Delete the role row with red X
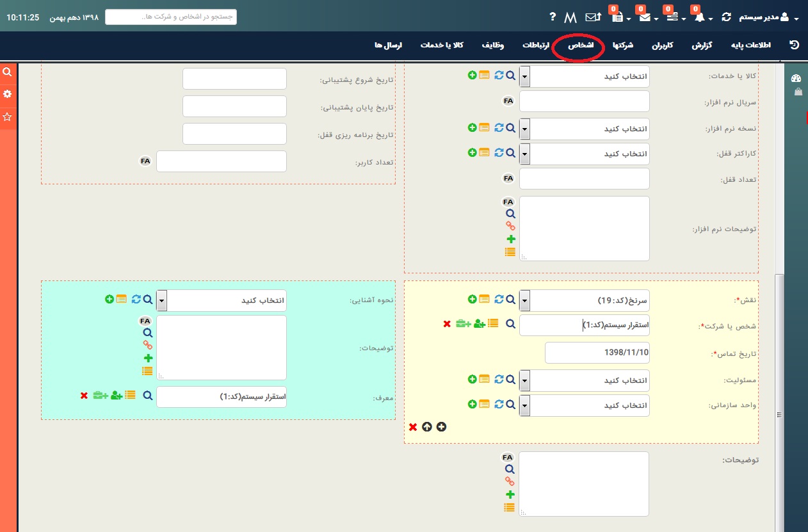Viewport: 808px width, 532px height. [413, 427]
